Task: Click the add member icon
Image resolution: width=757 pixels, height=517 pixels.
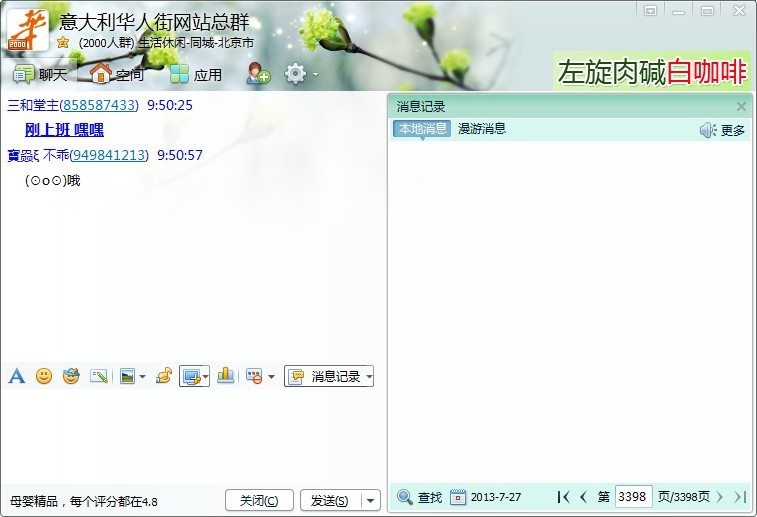Action: click(258, 74)
